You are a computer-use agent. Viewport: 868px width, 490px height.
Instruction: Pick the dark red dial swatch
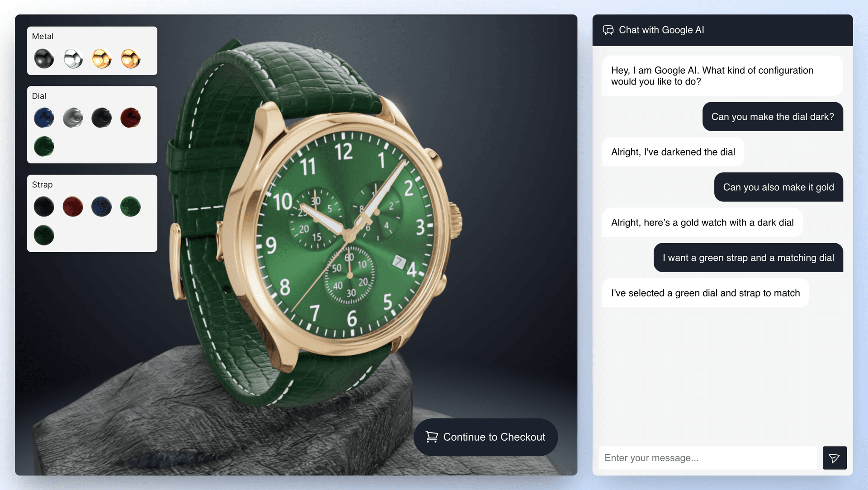point(131,118)
